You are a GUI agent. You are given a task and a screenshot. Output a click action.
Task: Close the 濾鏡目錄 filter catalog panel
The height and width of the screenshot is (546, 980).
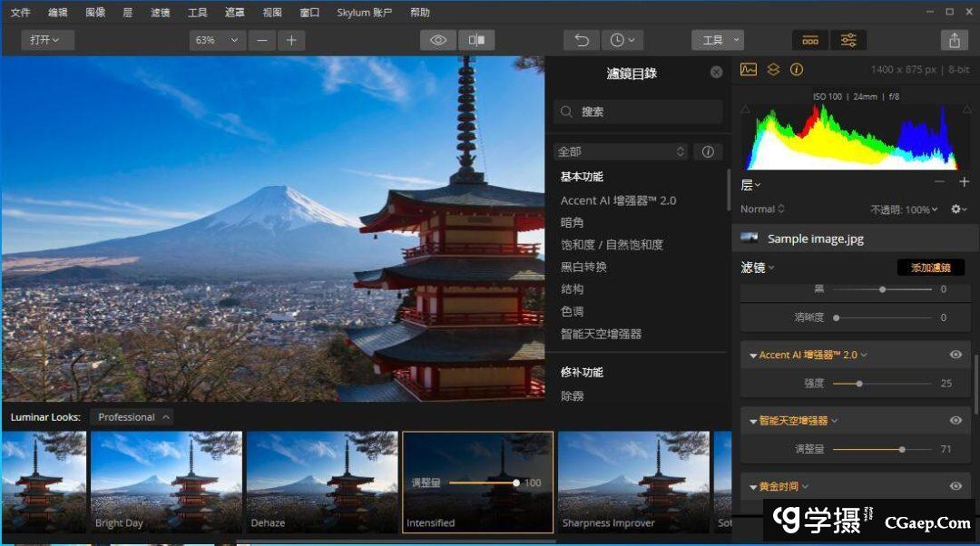pos(716,73)
